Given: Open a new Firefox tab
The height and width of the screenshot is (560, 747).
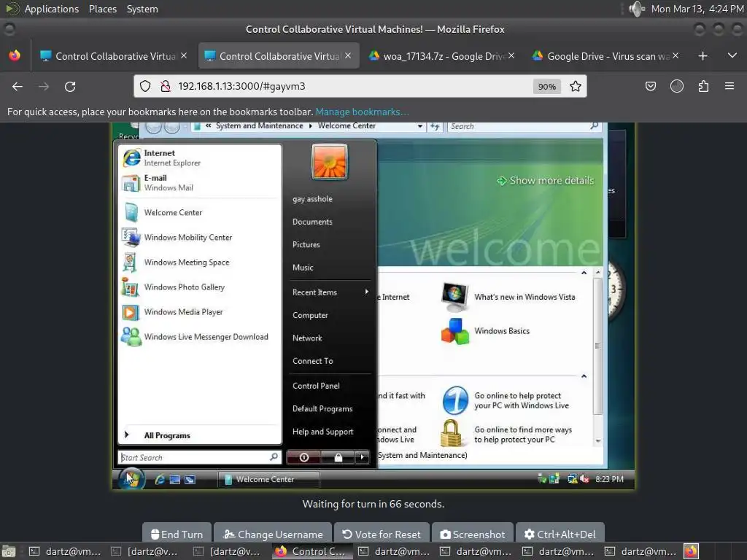Looking at the screenshot, I should click(703, 56).
